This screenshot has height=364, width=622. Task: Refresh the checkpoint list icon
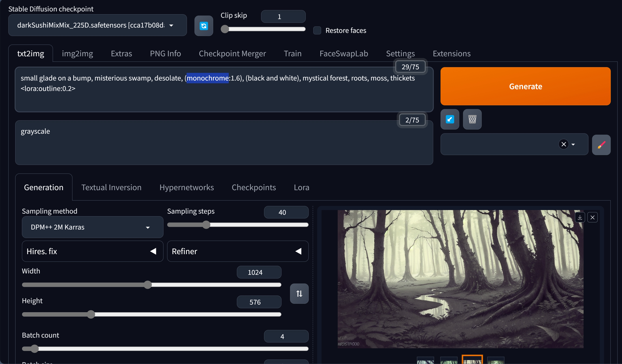tap(204, 26)
